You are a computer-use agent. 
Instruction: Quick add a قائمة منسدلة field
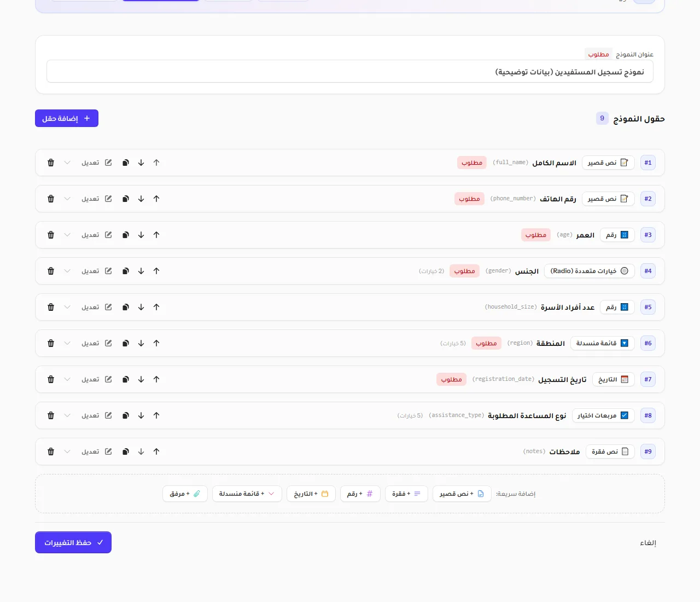[x=247, y=494]
